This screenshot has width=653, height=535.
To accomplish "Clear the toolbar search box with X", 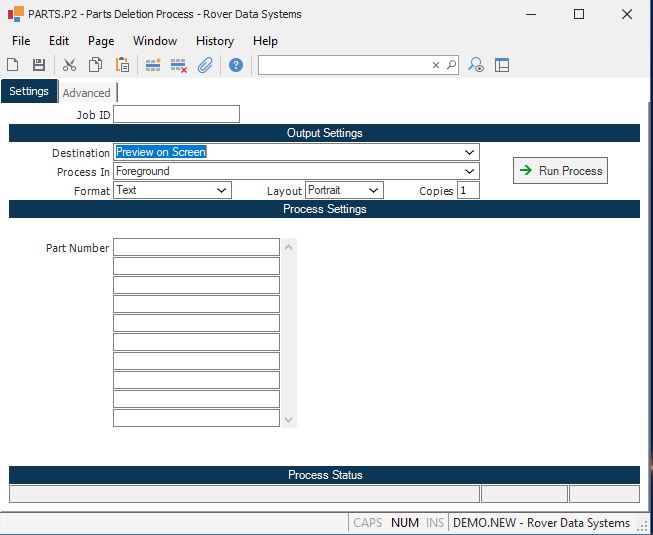I will [x=435, y=65].
